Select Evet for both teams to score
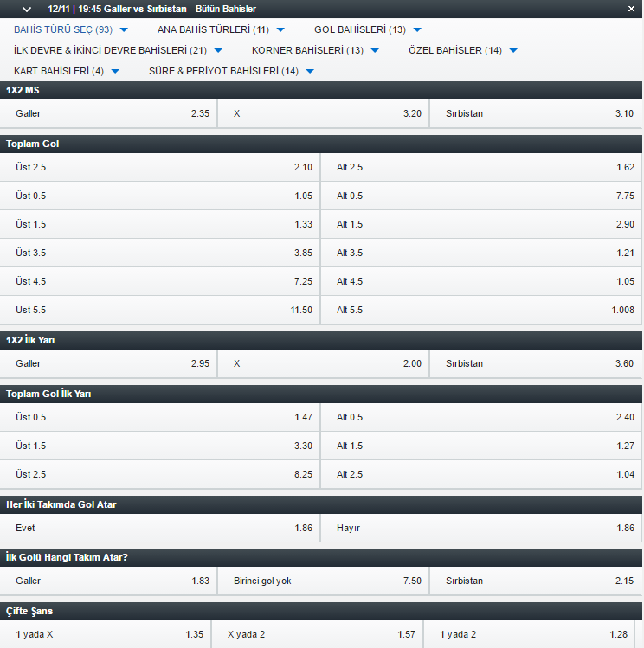 pyautogui.click(x=159, y=528)
